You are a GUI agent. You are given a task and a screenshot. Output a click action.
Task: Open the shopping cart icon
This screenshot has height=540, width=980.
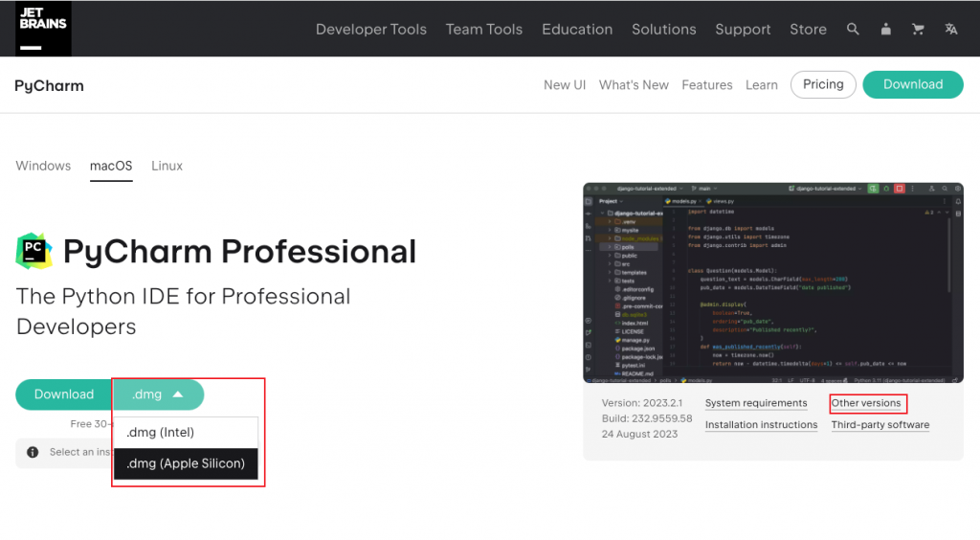tap(918, 30)
